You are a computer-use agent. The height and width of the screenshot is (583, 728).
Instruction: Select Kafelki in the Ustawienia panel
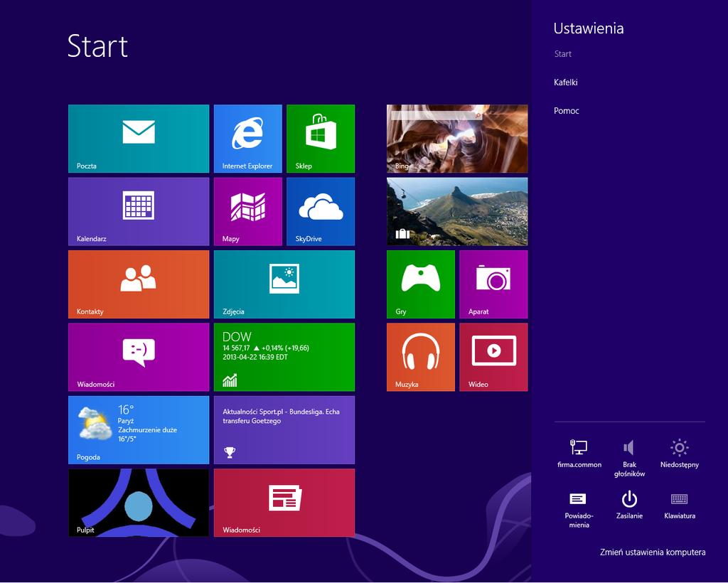coord(565,82)
